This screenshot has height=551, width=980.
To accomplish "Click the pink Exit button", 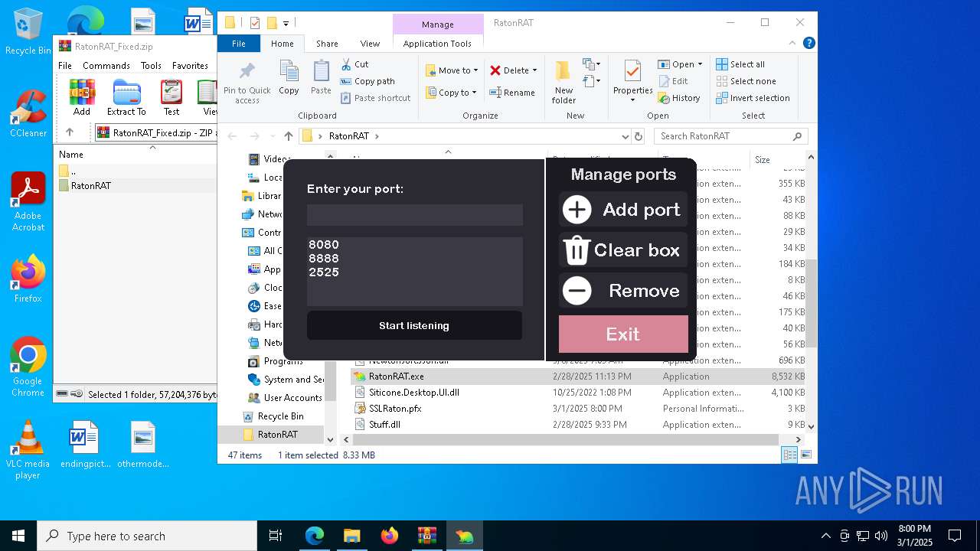I will [623, 334].
